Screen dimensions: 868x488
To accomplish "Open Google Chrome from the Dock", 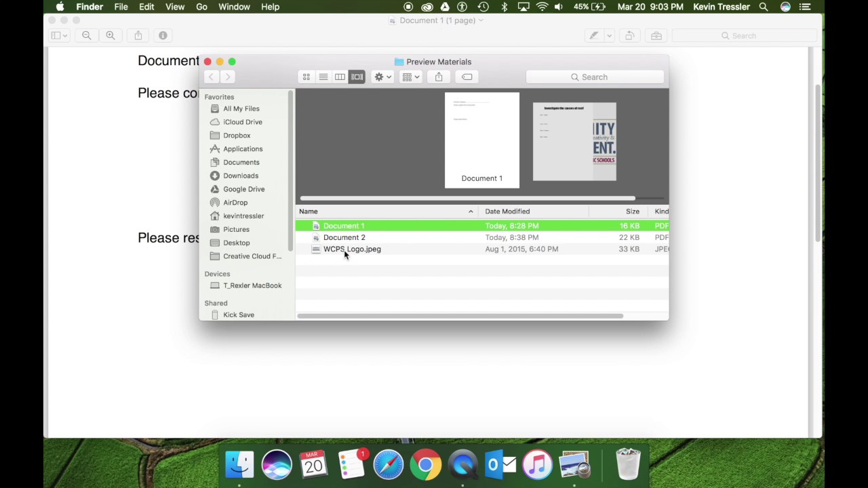I will pyautogui.click(x=426, y=465).
